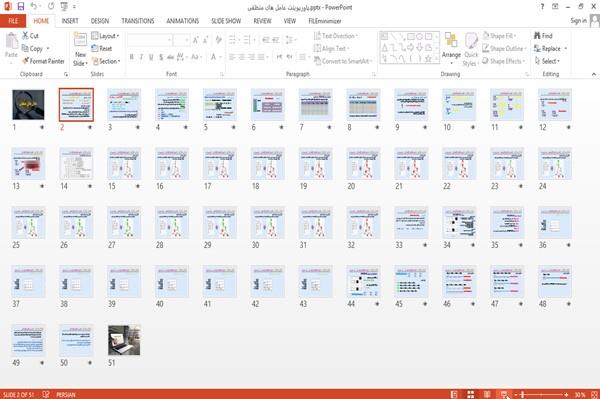Switch to SLIDE SHOW tab
The image size is (600, 399).
click(x=226, y=21)
